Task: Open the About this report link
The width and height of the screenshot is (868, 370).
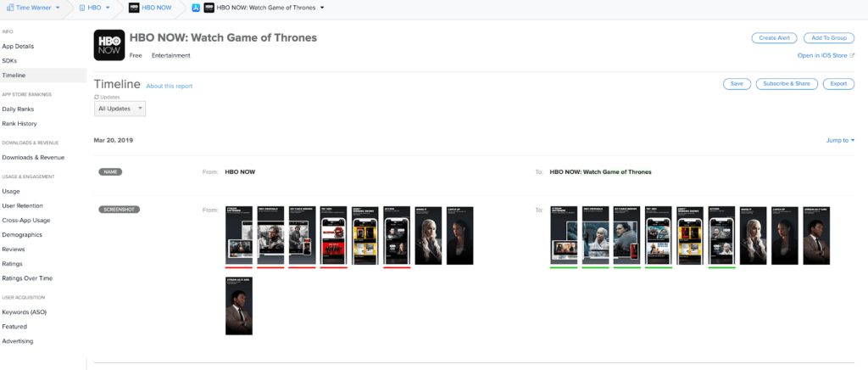Action: click(x=169, y=86)
